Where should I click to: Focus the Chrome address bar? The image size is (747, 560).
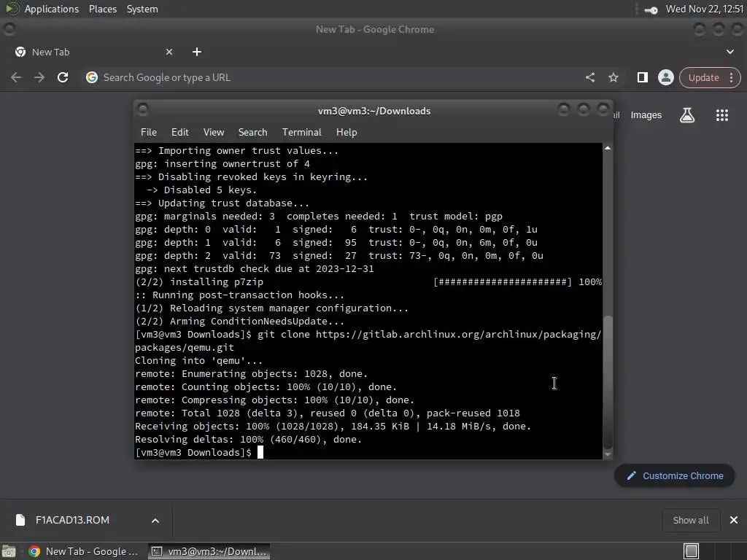click(333, 77)
